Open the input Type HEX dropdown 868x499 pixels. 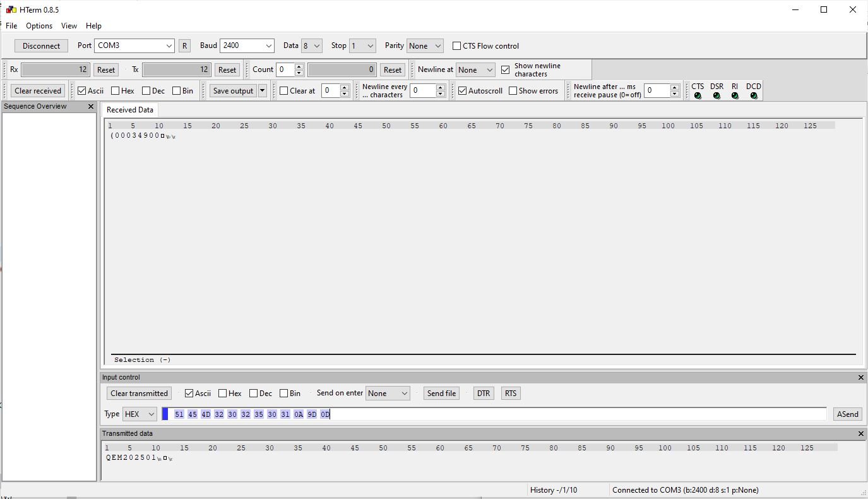pos(151,414)
